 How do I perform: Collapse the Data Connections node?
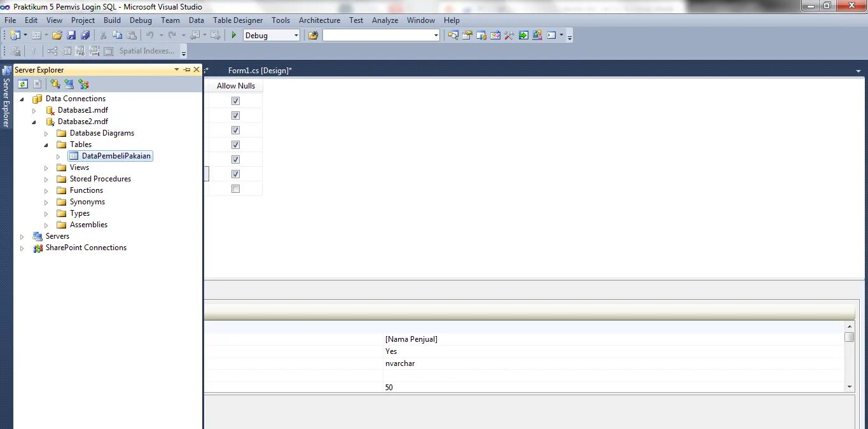[22, 99]
